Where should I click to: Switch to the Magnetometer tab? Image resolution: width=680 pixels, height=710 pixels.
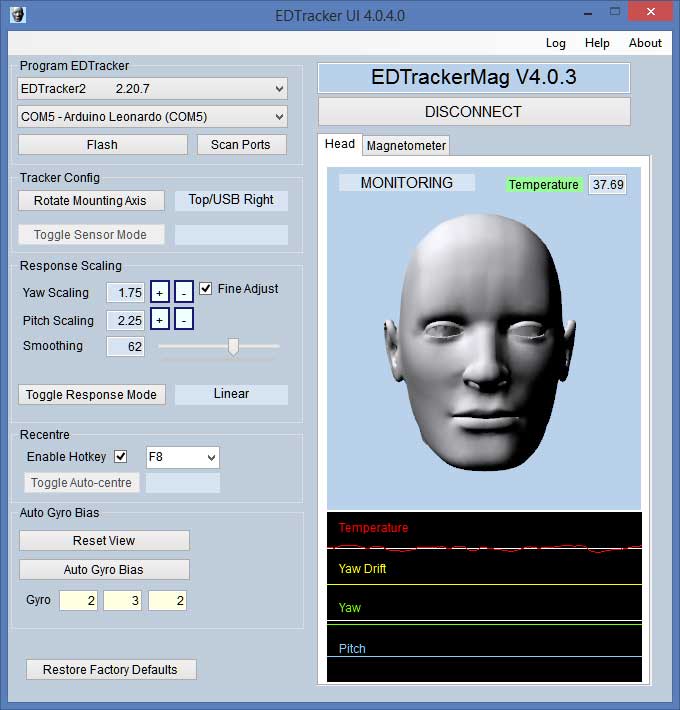coord(406,146)
